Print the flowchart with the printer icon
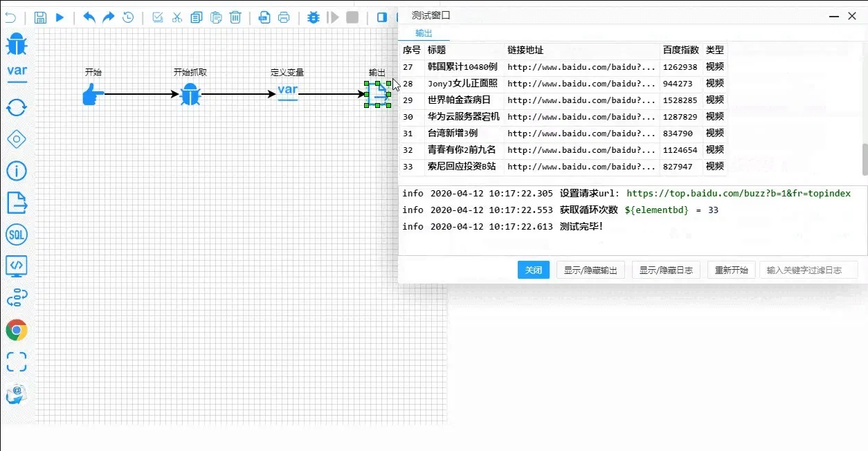The image size is (868, 451). 284,17
